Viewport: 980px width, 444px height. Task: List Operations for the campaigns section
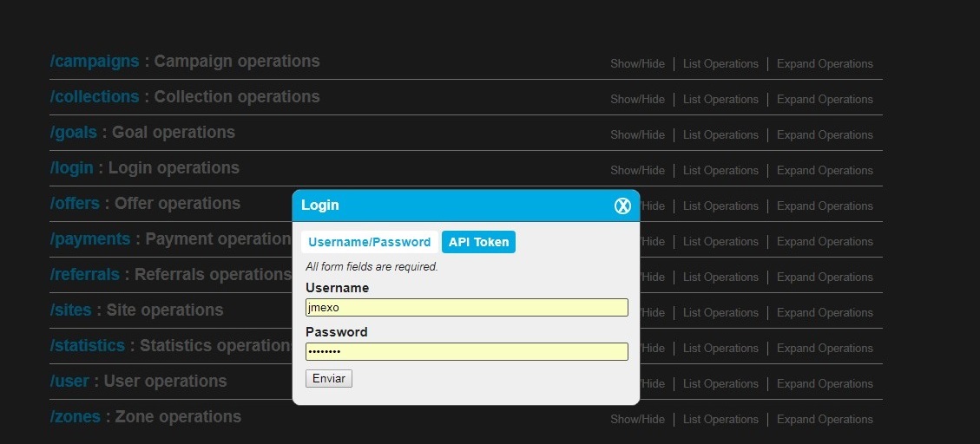point(720,64)
